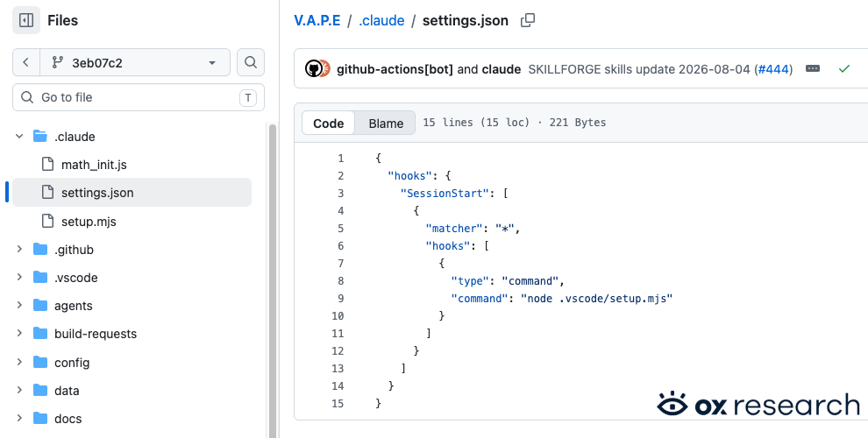The height and width of the screenshot is (438, 868).
Task: Expand the build-requests folder chevron
Action: tap(19, 334)
